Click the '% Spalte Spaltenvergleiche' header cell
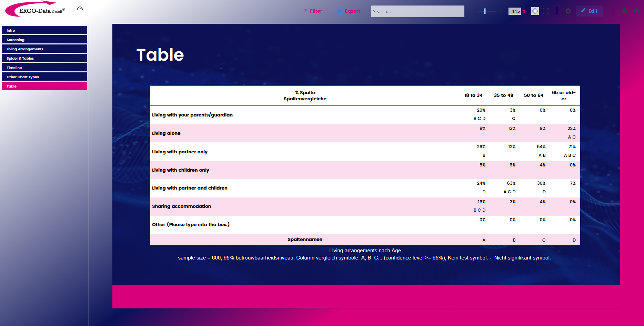 tap(305, 95)
